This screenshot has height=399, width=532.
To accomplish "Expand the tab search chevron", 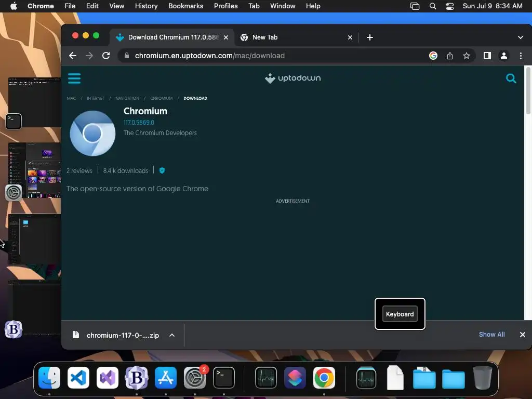I will [521, 37].
